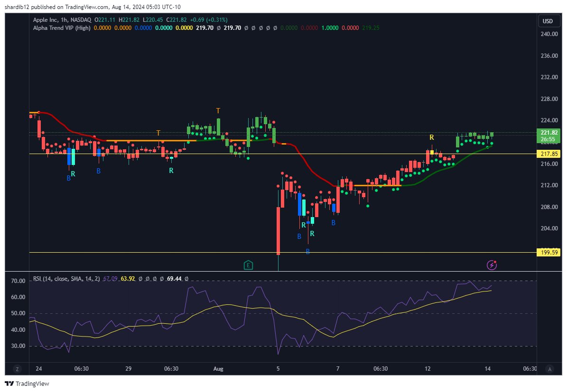Click the 232.00 price axis label

tap(549, 77)
